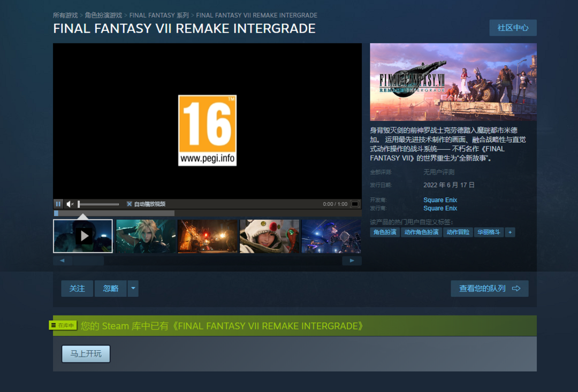Screen dimensions: 578x392
Task: Click the left arrow of thumbnail strip
Action: 62,260
